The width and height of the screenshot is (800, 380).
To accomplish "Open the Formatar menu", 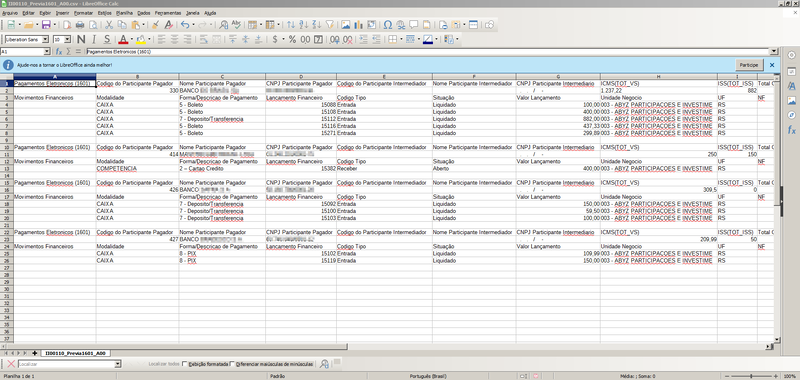I will coord(83,12).
